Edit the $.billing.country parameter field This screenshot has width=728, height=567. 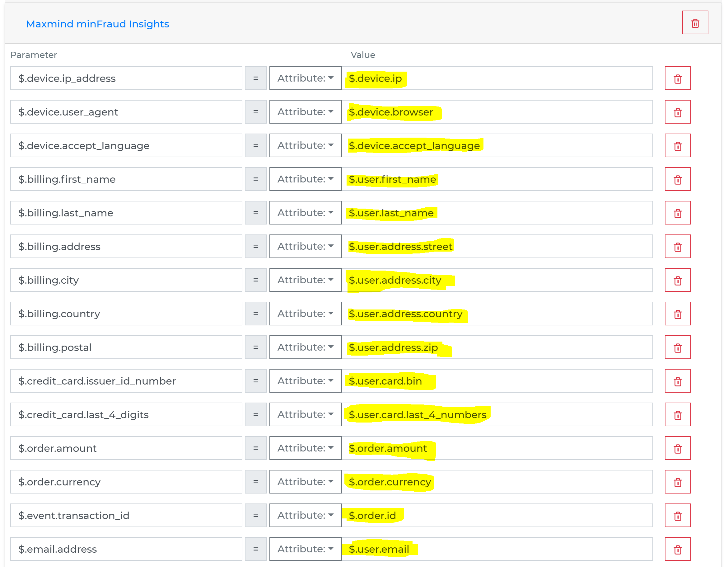(126, 314)
